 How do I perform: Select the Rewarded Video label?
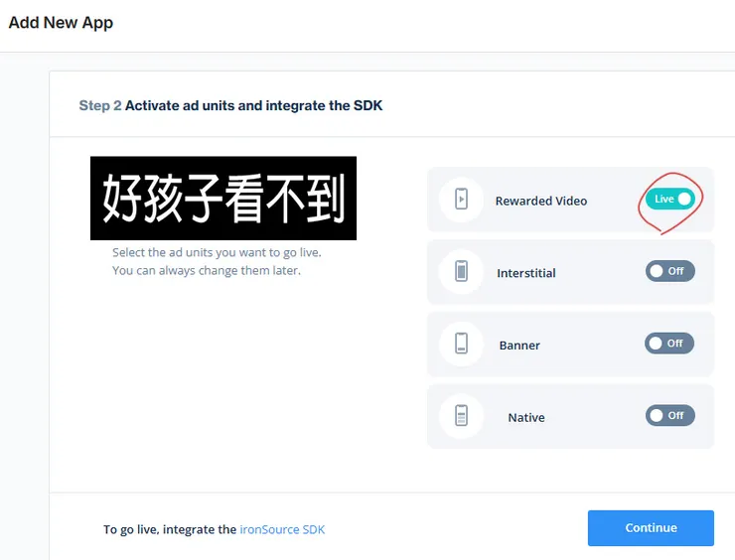coord(541,201)
